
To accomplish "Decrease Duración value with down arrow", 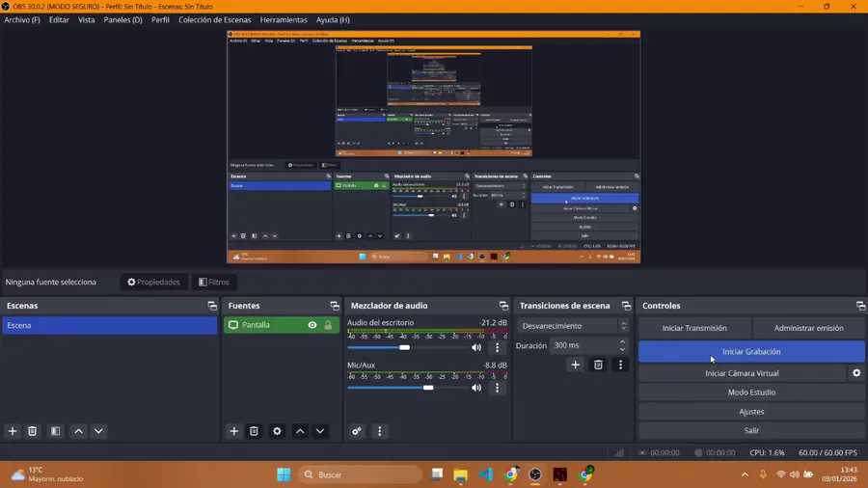I will pos(623,349).
